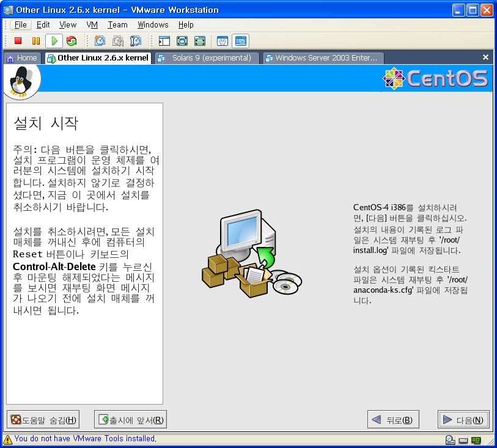Show or hide the sidebar panel icon

(x=164, y=41)
